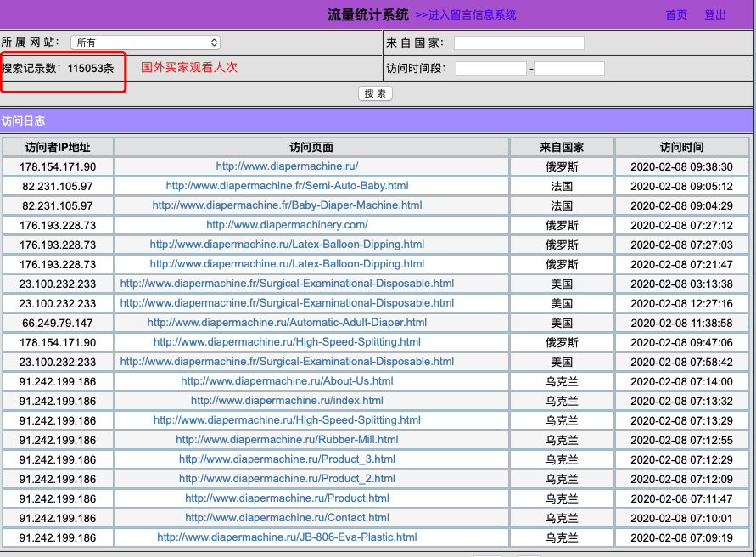This screenshot has height=557, width=756.
Task: Open the JB-806-Eva-Plastic.html link
Action: point(287,537)
